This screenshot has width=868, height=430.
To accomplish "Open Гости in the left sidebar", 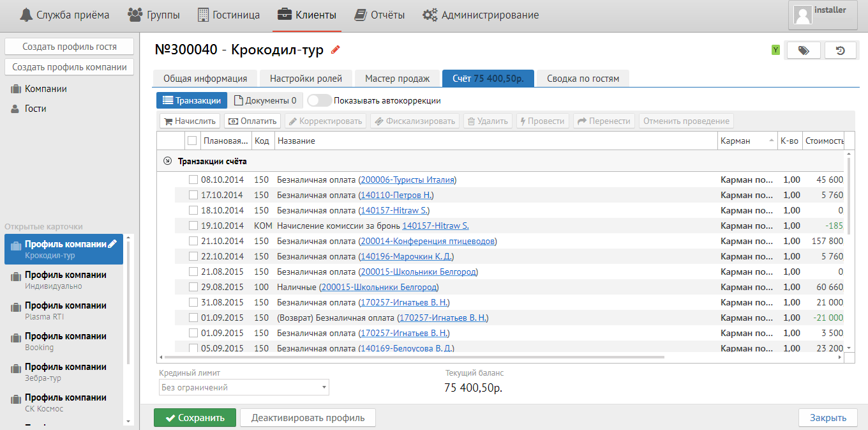I will (x=36, y=109).
